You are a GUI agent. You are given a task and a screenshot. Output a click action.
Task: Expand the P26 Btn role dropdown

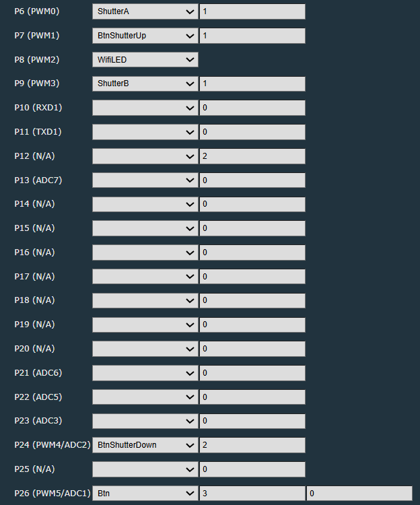coord(145,494)
